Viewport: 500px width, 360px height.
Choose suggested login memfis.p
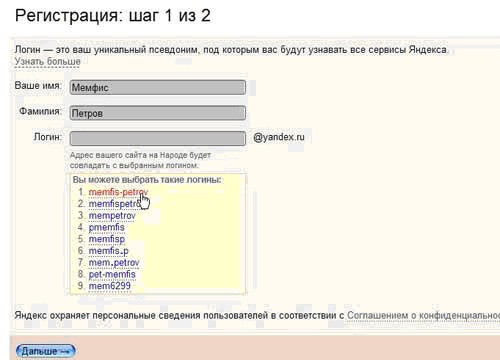[x=108, y=251]
